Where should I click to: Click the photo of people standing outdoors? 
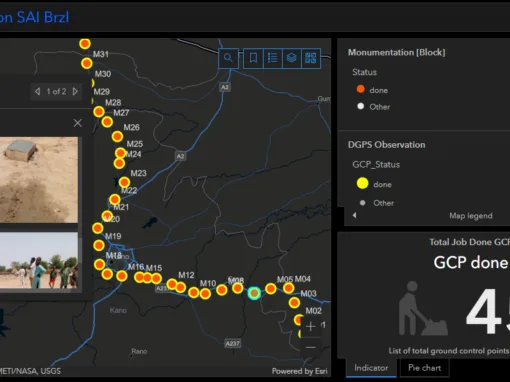39,260
